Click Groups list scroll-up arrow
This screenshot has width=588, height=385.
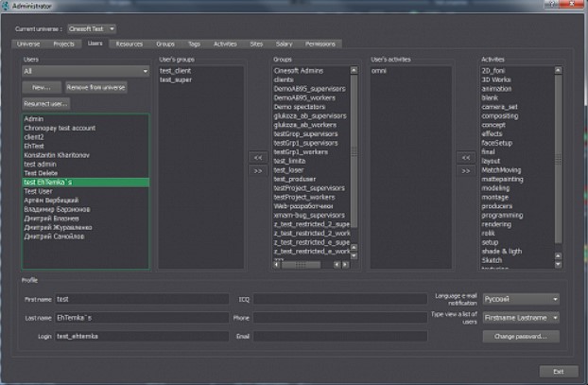354,70
